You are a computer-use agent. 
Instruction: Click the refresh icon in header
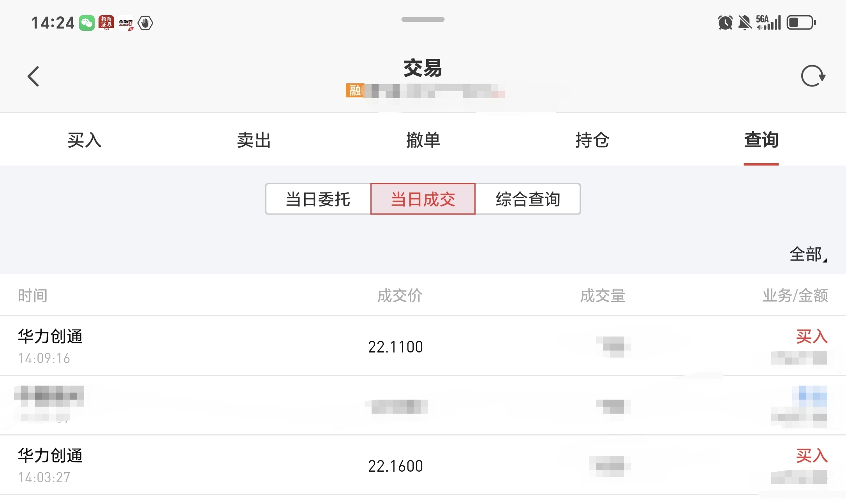click(813, 76)
